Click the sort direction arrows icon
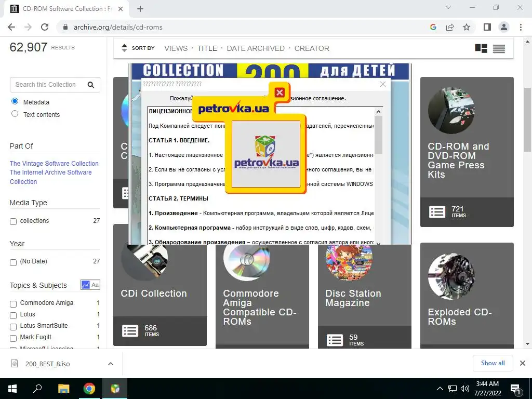Viewport: 532px width, 399px height. tap(124, 48)
